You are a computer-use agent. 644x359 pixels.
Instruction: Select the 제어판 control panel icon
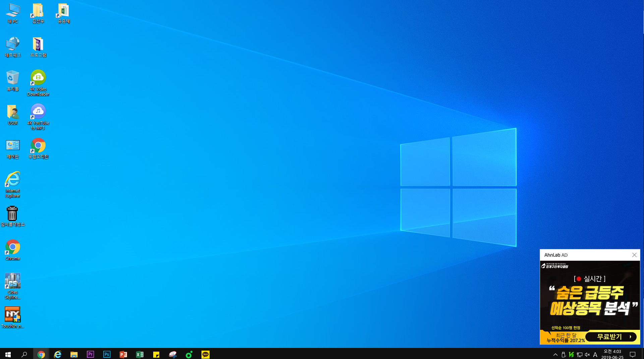[x=13, y=149]
